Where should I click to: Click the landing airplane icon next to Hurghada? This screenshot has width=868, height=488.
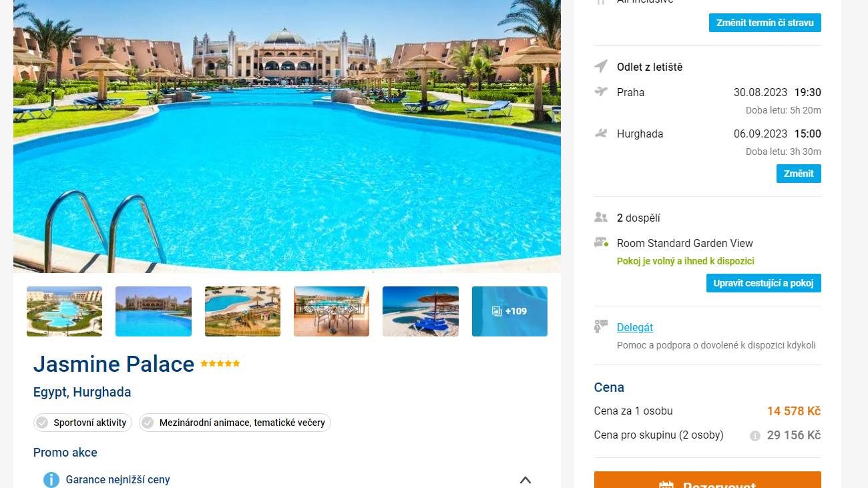click(601, 134)
